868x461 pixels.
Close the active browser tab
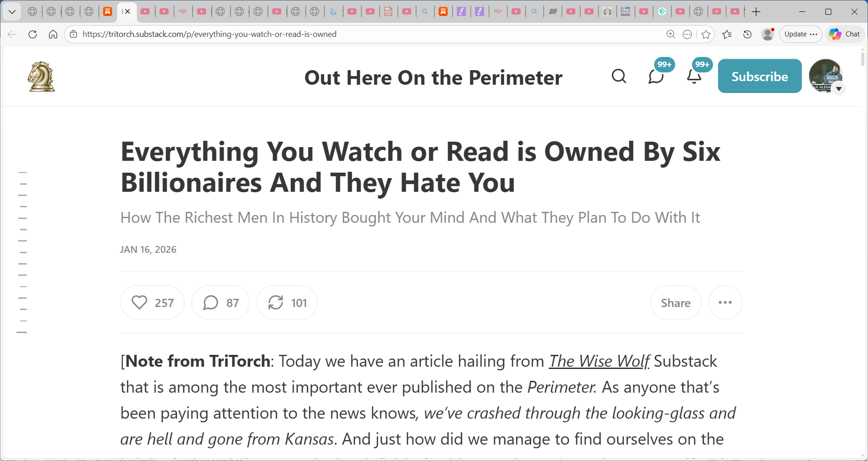pyautogui.click(x=128, y=11)
